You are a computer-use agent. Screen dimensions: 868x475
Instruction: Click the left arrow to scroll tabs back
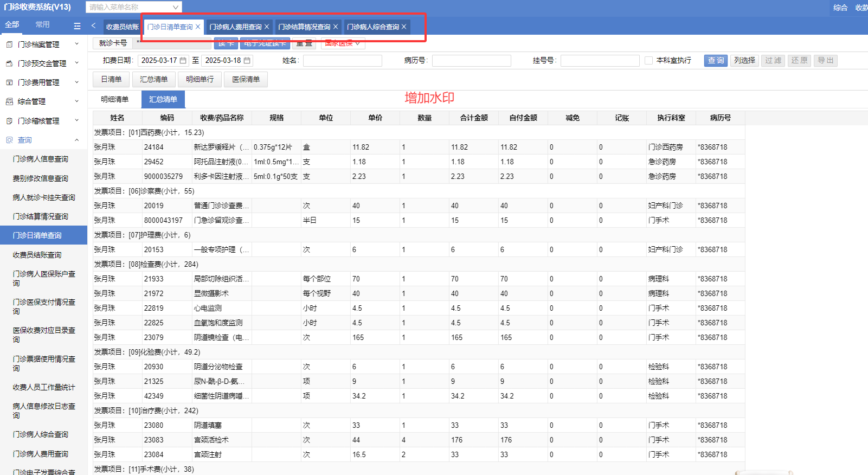click(94, 25)
